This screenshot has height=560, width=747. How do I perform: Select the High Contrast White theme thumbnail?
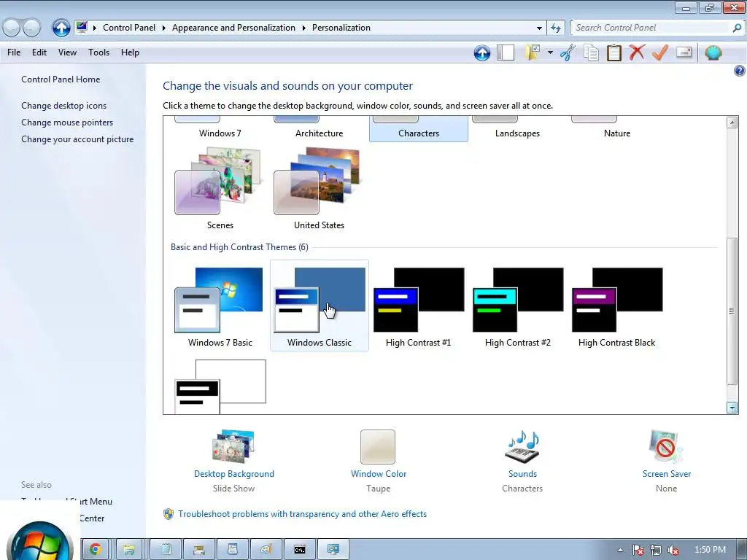point(220,386)
